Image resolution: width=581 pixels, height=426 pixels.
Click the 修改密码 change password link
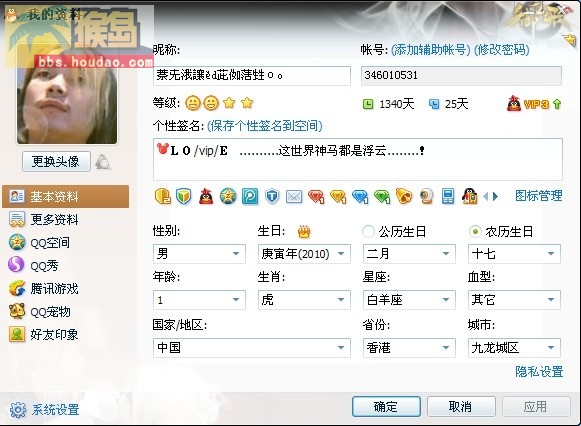(502, 50)
